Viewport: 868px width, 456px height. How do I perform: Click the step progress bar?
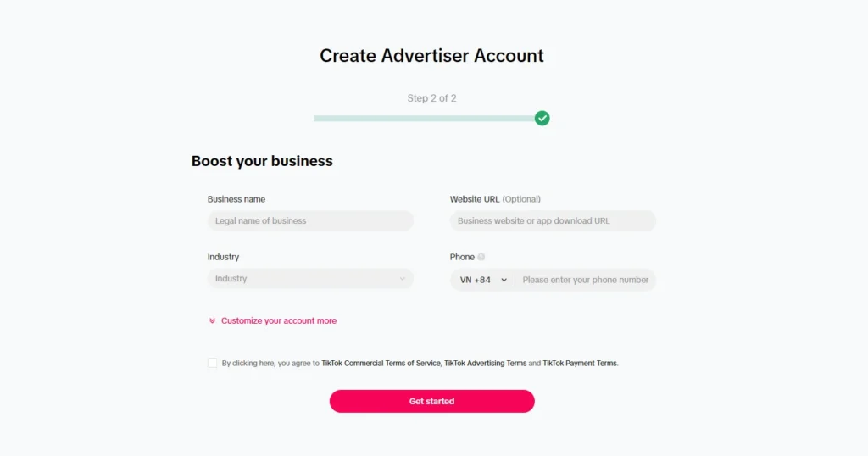[x=424, y=119]
